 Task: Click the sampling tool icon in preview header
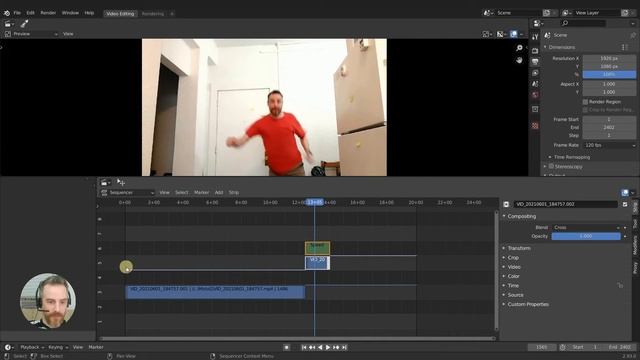[x=24, y=24]
